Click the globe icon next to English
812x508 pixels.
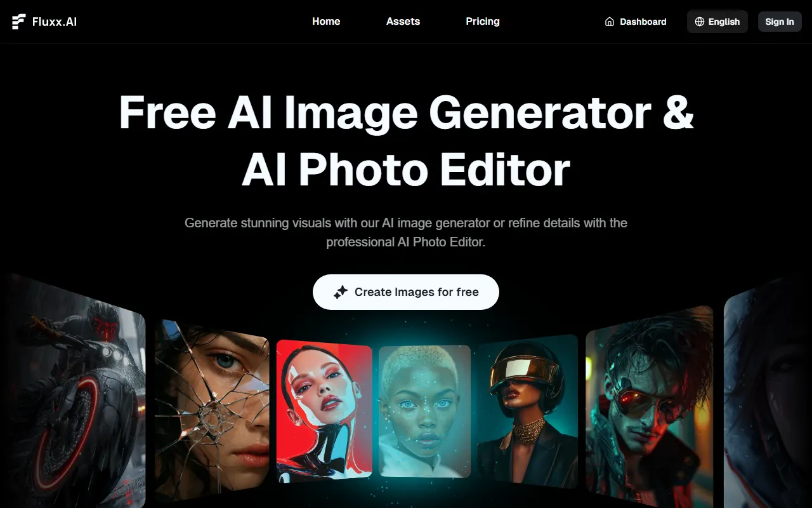coord(700,22)
